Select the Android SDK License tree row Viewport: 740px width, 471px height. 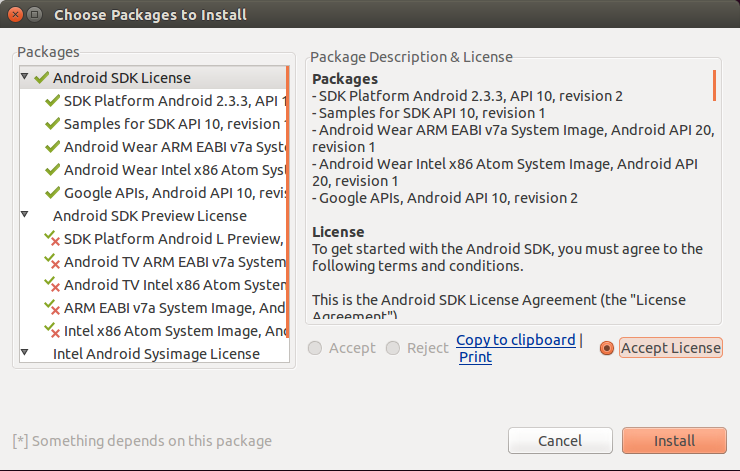coord(153,77)
